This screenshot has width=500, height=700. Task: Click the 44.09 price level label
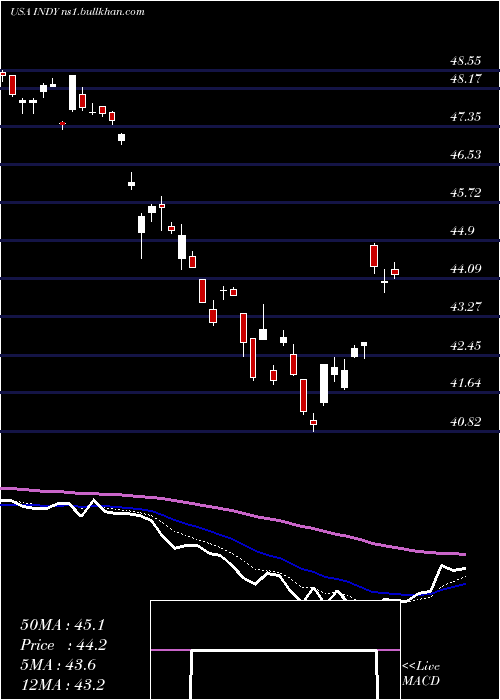[x=465, y=269]
